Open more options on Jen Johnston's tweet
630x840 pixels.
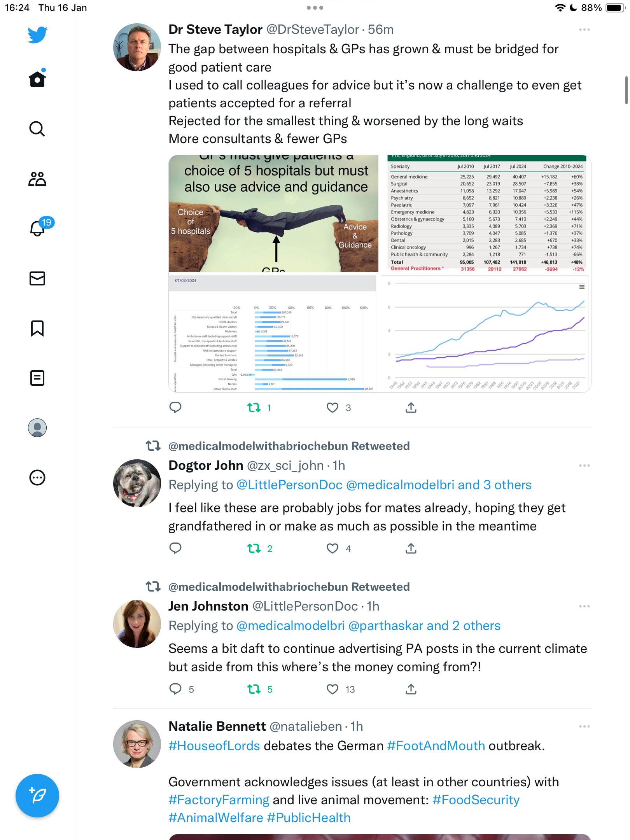click(584, 606)
